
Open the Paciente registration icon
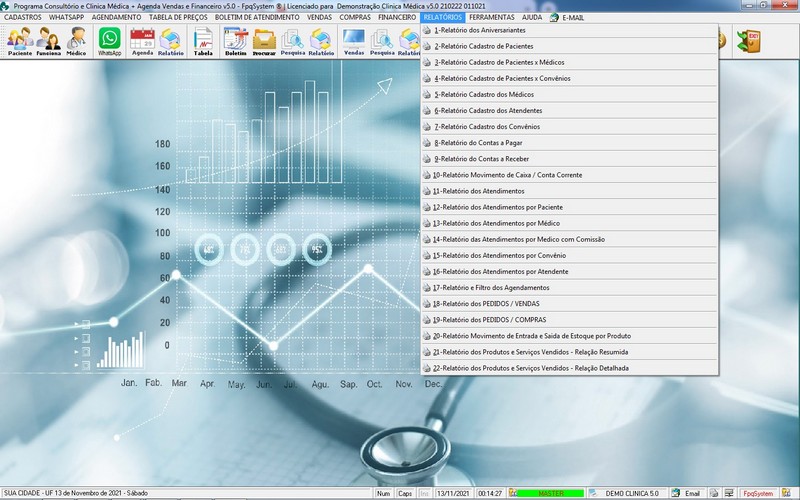point(20,41)
